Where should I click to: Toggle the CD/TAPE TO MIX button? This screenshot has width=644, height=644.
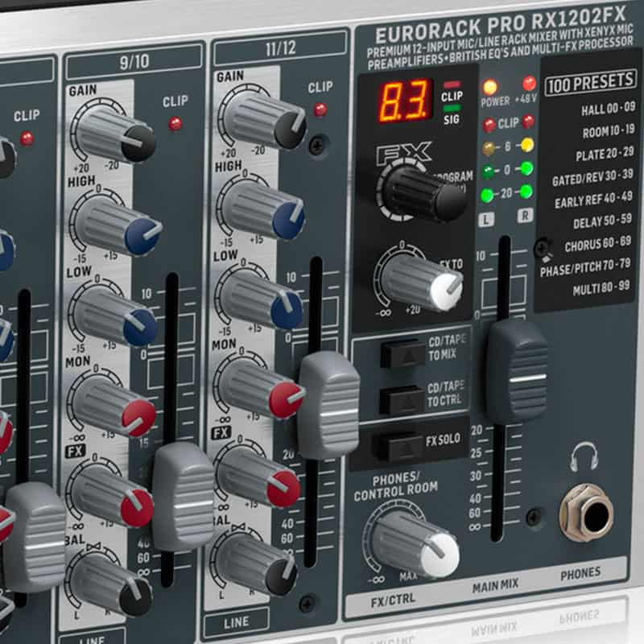402,353
